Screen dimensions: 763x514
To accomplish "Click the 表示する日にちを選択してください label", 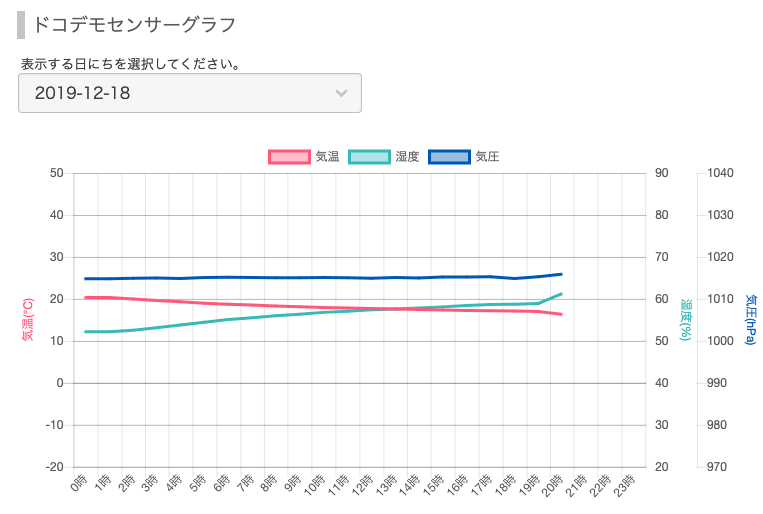I will 130,64.
